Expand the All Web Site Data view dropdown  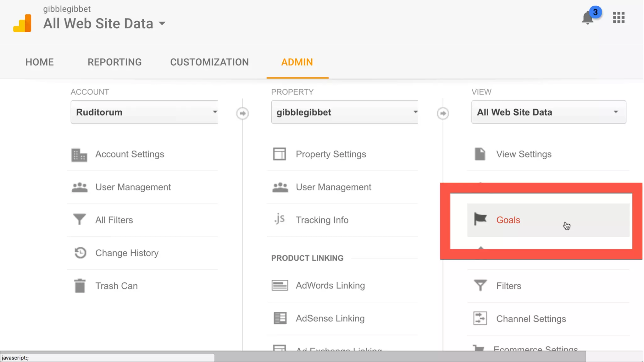pyautogui.click(x=548, y=112)
